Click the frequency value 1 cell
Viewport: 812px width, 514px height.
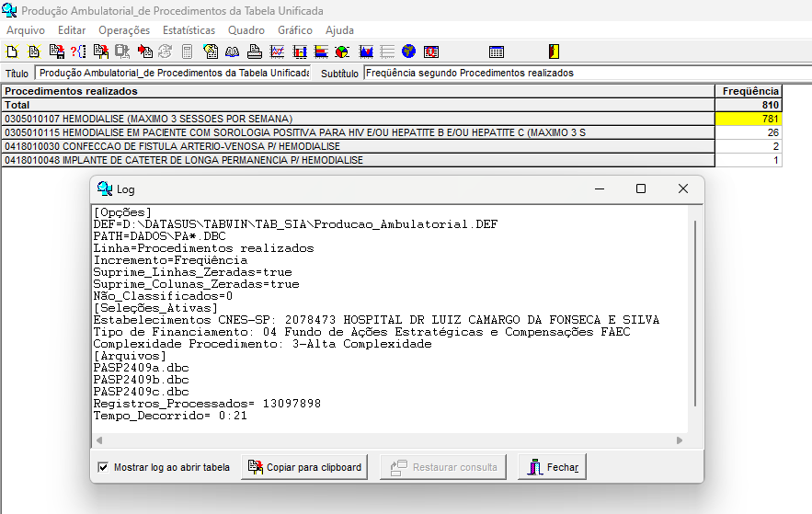coord(749,161)
